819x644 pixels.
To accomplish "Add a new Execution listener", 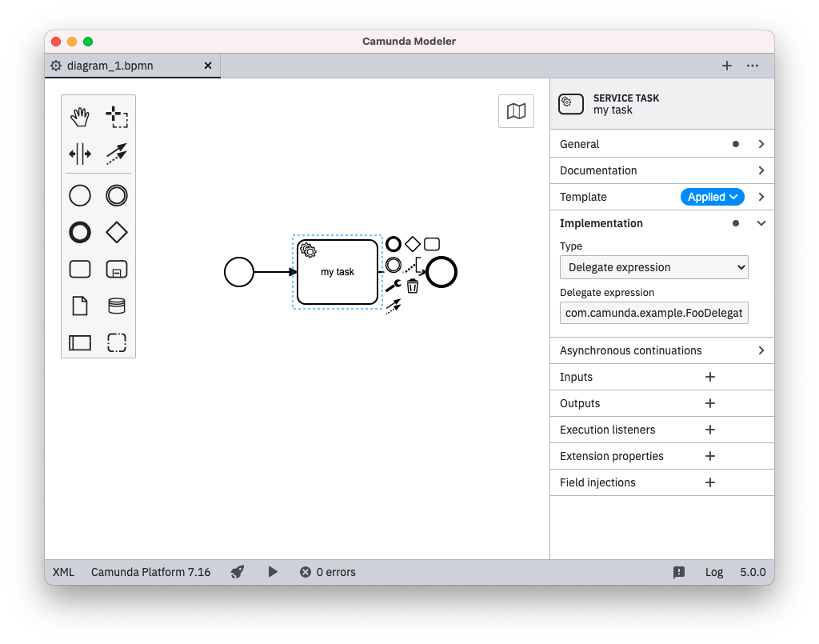I will [x=709, y=430].
